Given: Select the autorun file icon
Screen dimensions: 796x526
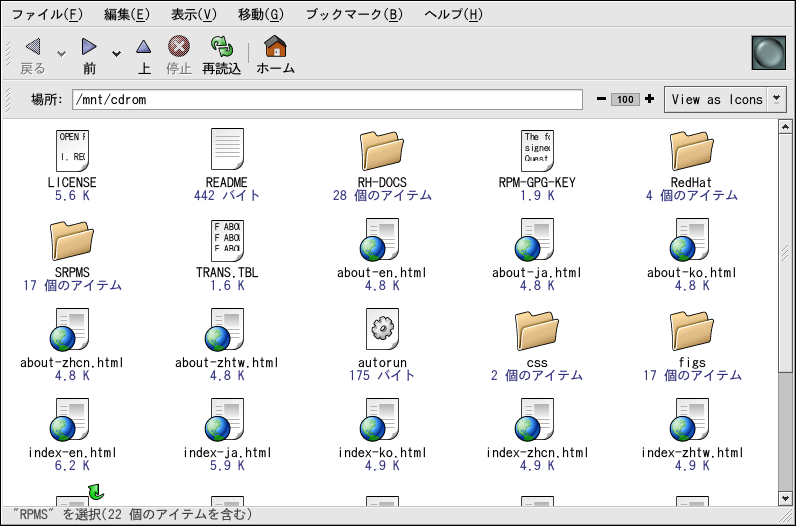Looking at the screenshot, I should 382,328.
